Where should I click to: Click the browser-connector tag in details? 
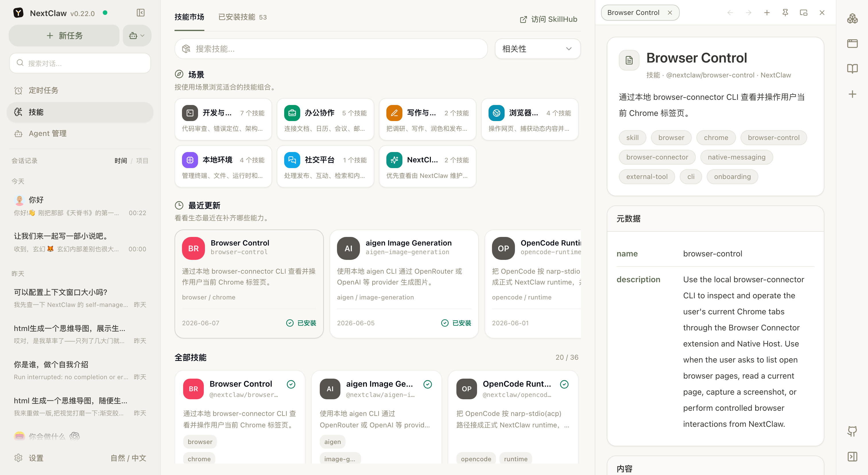tap(657, 157)
